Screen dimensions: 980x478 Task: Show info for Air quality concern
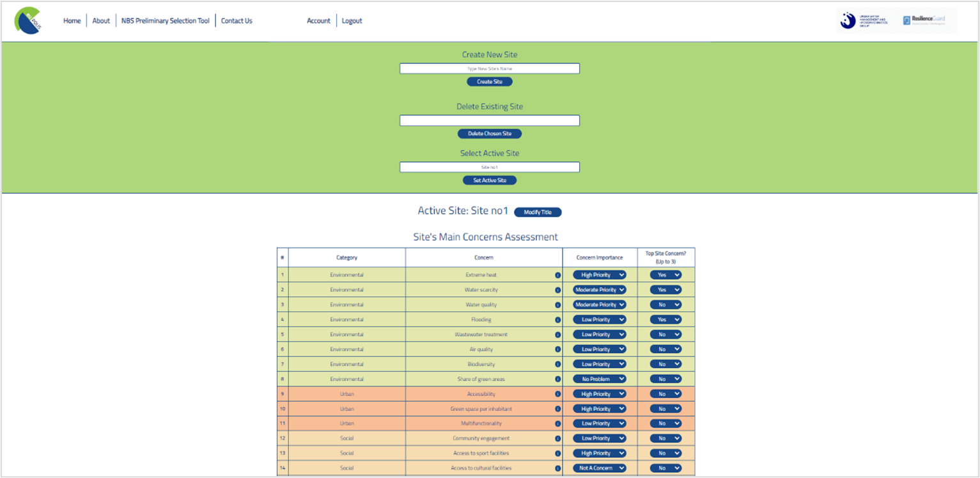pos(557,349)
